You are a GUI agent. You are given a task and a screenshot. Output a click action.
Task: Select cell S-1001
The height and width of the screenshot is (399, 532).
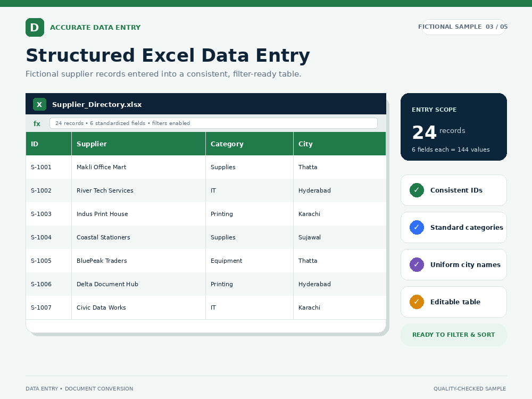(x=48, y=167)
